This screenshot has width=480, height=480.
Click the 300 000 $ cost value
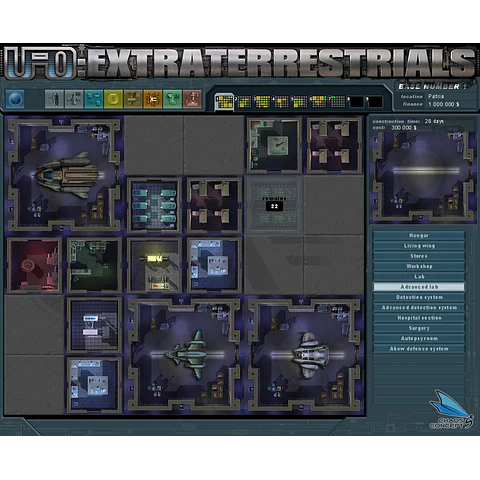point(404,128)
